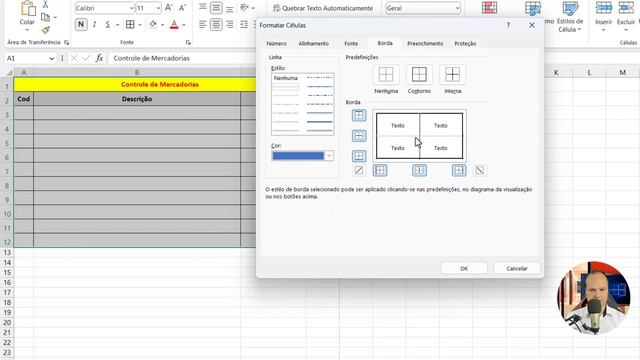Toggle inside vertical border button

pyautogui.click(x=419, y=170)
